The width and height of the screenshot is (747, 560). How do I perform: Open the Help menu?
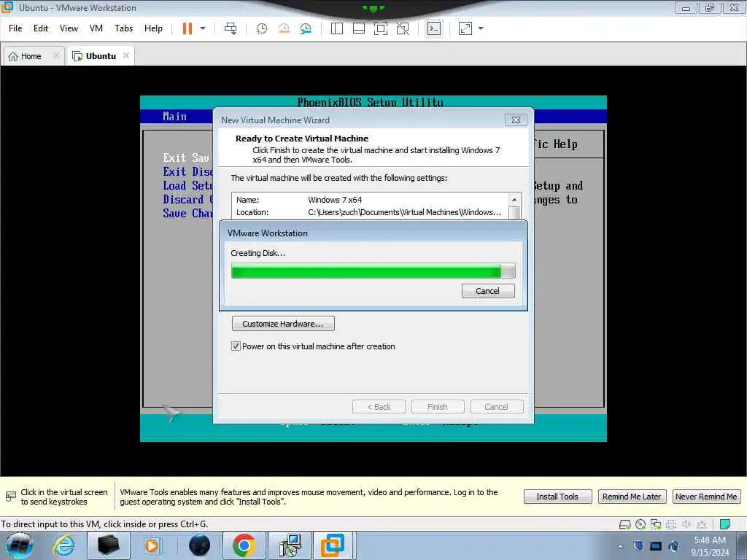tap(153, 28)
